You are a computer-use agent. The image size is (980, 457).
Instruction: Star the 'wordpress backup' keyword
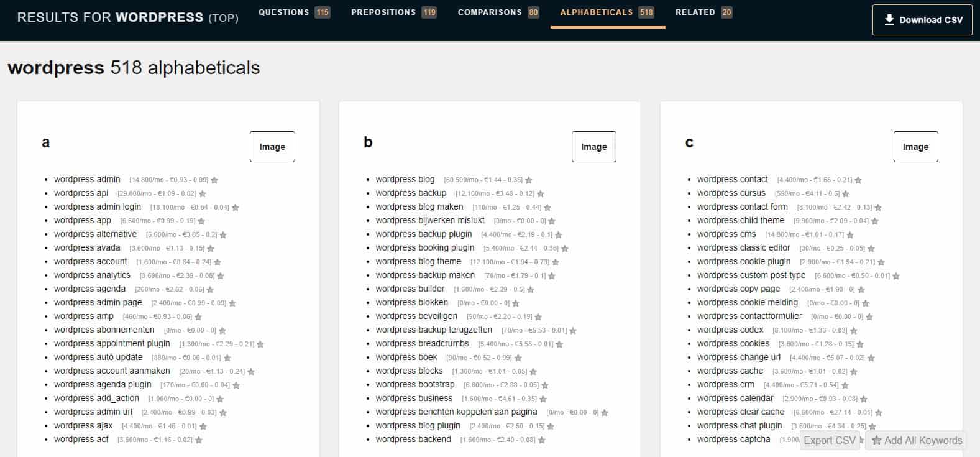pos(541,194)
